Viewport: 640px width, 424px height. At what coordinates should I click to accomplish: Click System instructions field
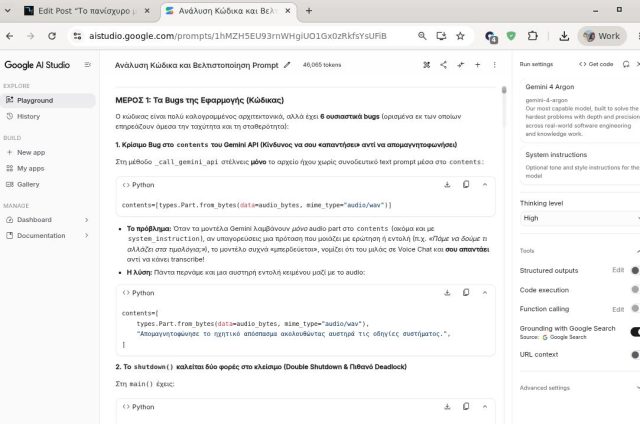point(582,165)
